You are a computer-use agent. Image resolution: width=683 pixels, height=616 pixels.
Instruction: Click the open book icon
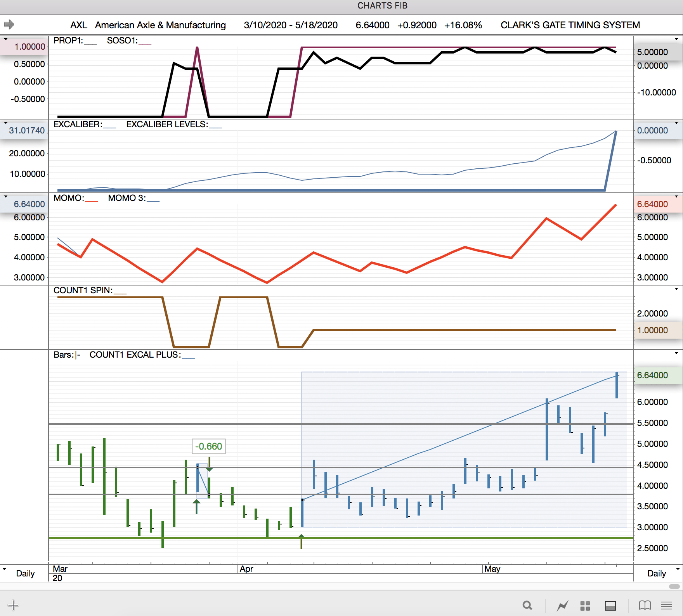[x=645, y=605]
